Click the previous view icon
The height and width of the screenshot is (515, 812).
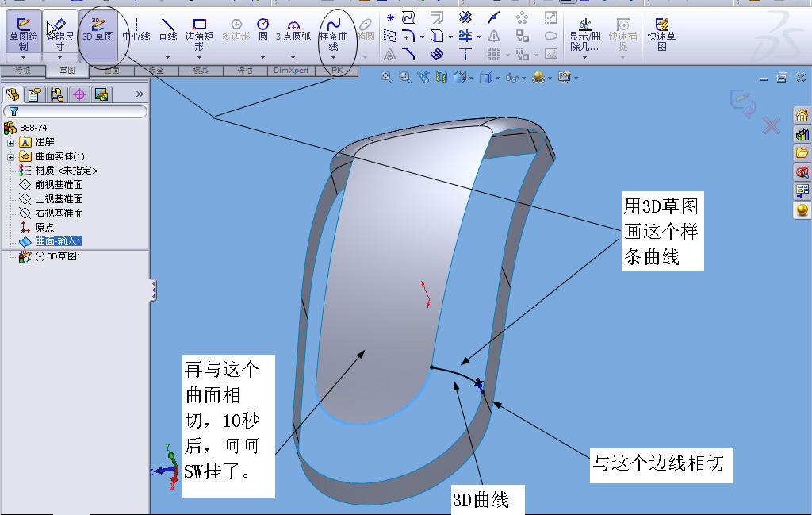[423, 77]
